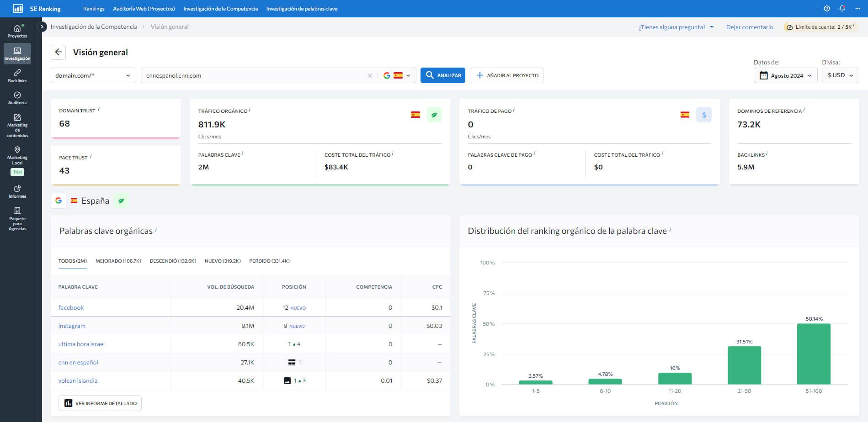Select Investigación in the sidebar
The width and height of the screenshot is (868, 422).
tap(17, 53)
